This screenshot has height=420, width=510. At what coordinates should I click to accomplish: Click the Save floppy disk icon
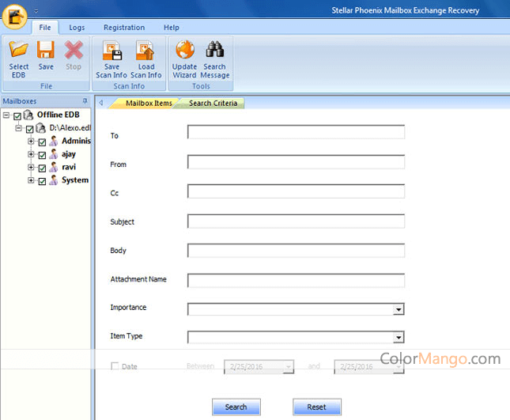pos(46,50)
